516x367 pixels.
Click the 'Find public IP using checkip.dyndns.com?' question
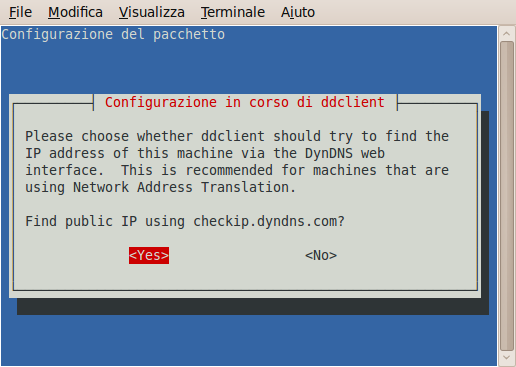click(185, 221)
